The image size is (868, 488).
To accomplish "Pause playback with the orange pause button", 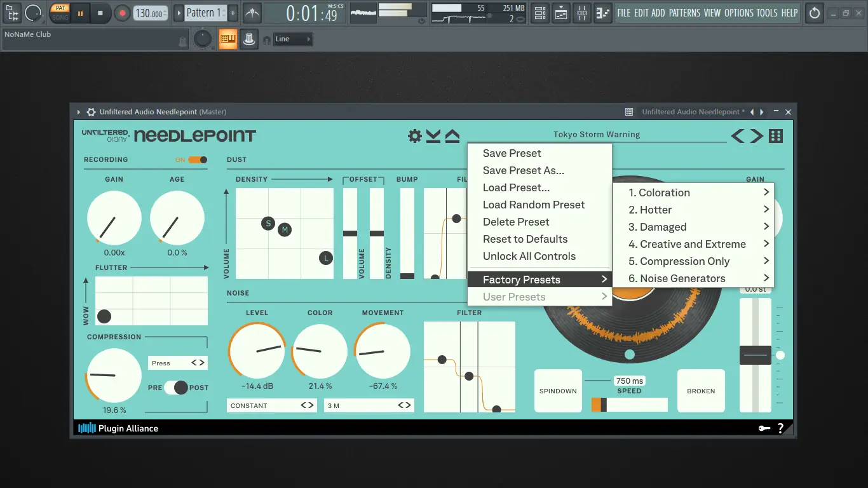I will 80,13.
